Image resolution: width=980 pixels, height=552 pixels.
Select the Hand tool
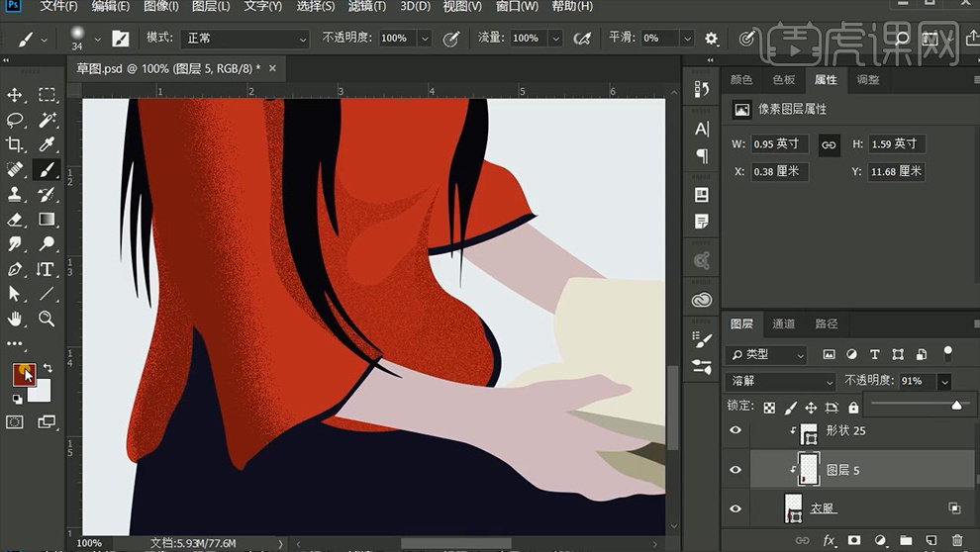click(x=16, y=319)
